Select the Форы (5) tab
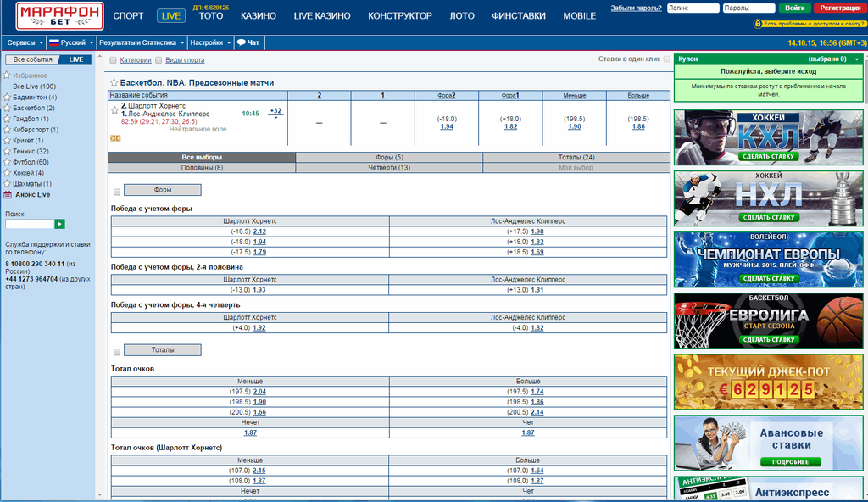The width and height of the screenshot is (868, 502). (x=389, y=158)
